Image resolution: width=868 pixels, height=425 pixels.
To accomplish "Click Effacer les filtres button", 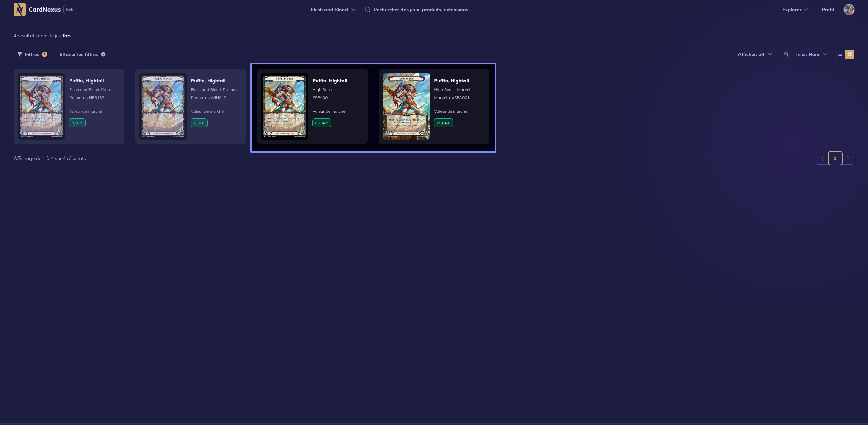I will point(79,54).
